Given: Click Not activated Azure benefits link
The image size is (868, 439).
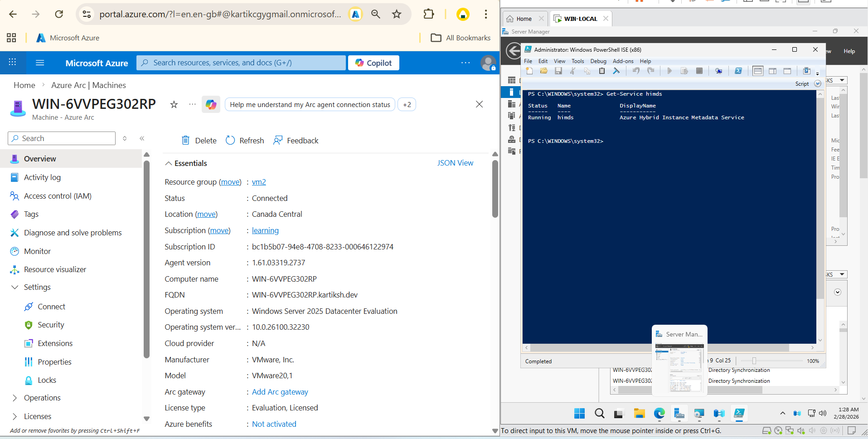Looking at the screenshot, I should 274,424.
